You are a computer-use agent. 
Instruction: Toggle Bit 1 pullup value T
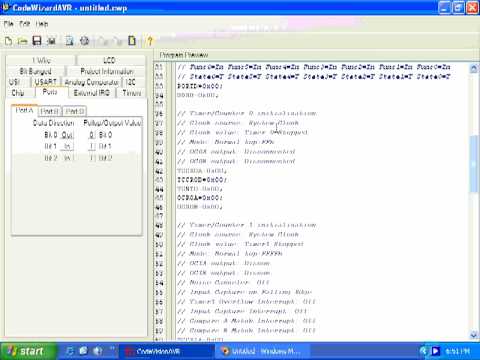coord(92,146)
